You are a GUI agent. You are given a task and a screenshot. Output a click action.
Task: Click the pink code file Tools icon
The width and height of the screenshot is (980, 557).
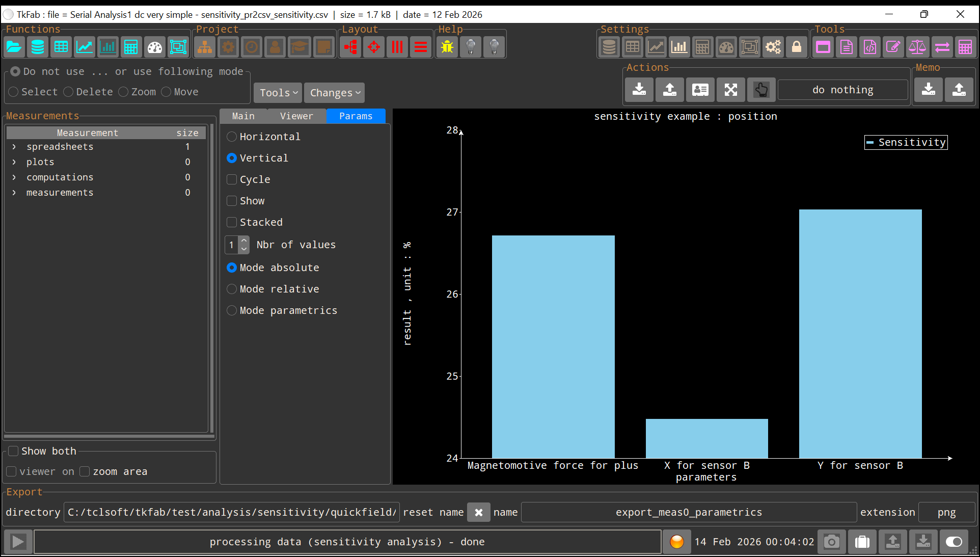tap(870, 47)
